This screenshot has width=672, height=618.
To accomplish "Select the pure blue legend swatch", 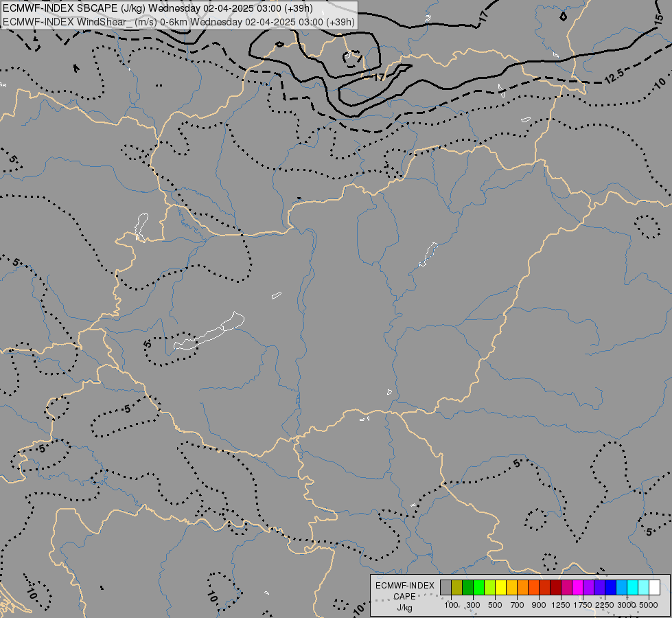I will [x=611, y=587].
